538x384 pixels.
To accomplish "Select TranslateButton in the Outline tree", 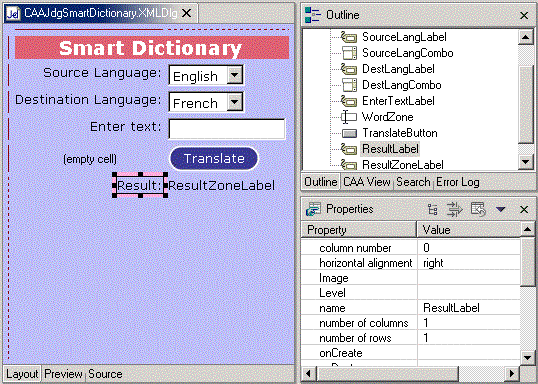I will pyautogui.click(x=400, y=133).
